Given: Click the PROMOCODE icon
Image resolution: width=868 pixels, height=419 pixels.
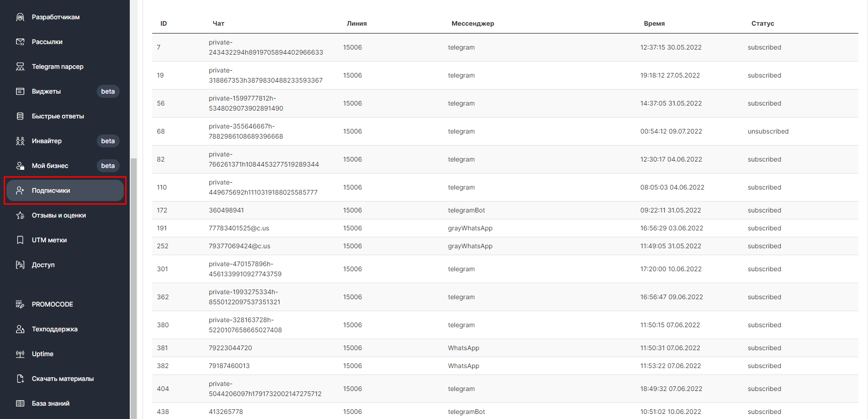Looking at the screenshot, I should (x=20, y=304).
